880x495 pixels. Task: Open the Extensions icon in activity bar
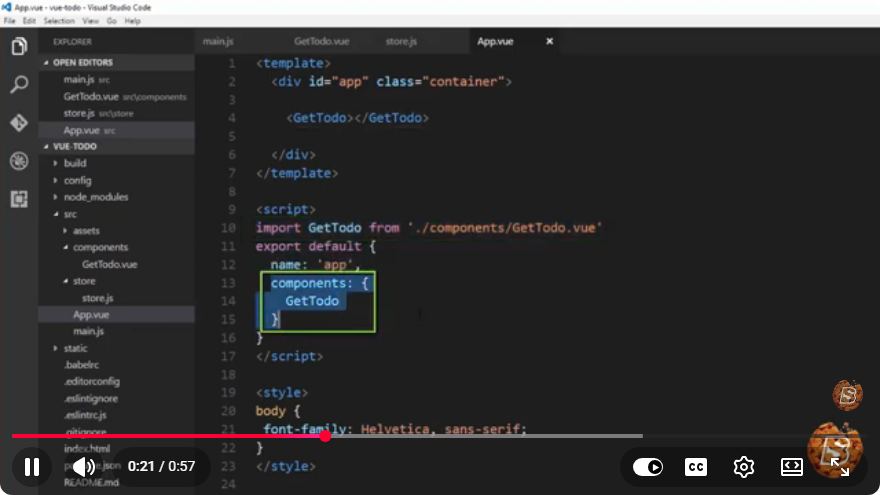19,199
